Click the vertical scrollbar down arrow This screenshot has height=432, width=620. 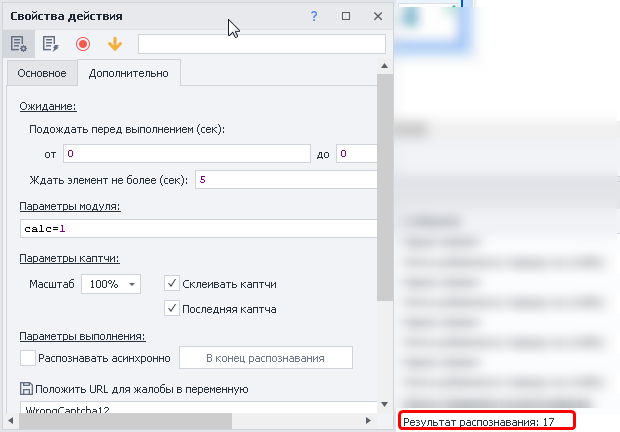(385, 405)
